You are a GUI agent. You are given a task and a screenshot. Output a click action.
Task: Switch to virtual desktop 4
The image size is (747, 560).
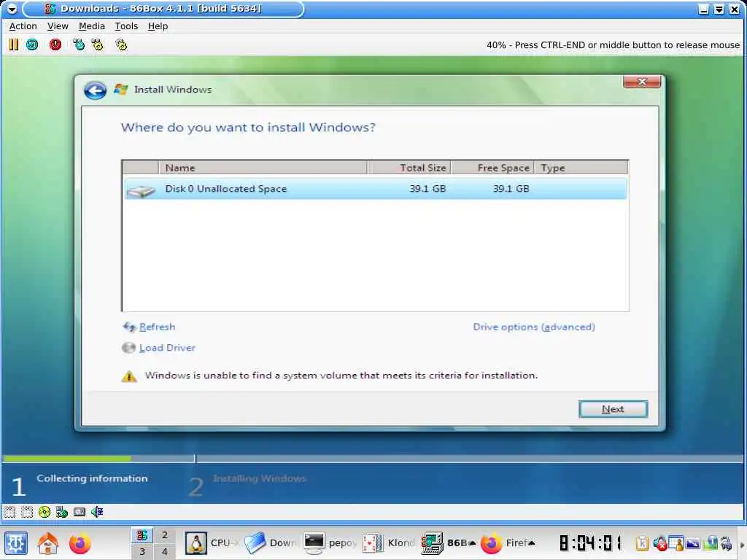point(164,551)
